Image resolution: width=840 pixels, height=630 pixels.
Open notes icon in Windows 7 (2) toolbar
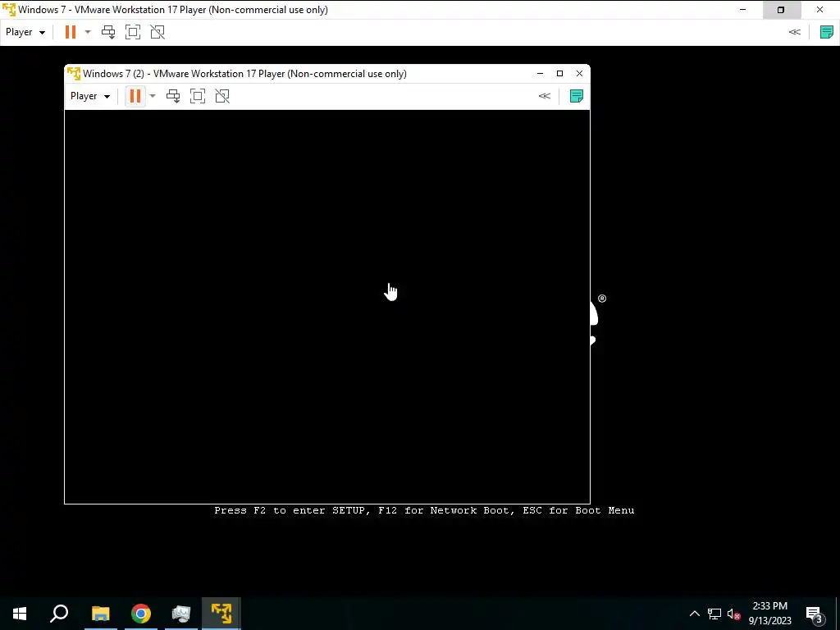[577, 96]
